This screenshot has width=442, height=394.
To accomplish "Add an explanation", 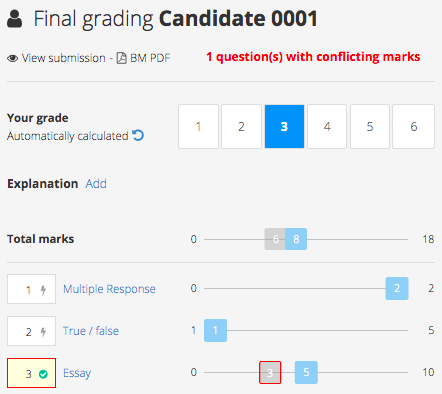I will click(x=96, y=184).
